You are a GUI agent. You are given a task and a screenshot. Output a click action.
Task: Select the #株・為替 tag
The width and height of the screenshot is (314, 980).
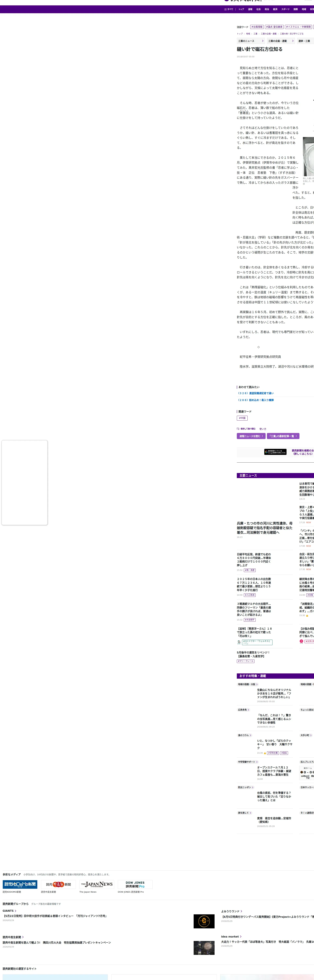[250, 570]
